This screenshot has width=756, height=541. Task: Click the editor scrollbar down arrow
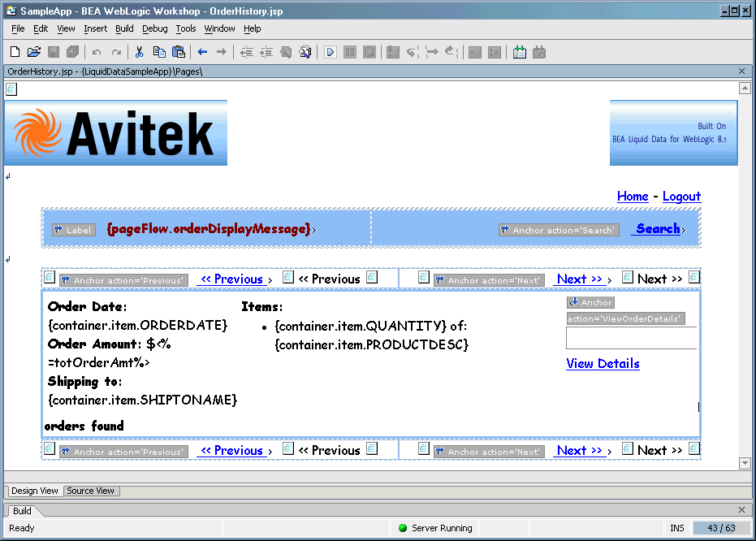745,463
